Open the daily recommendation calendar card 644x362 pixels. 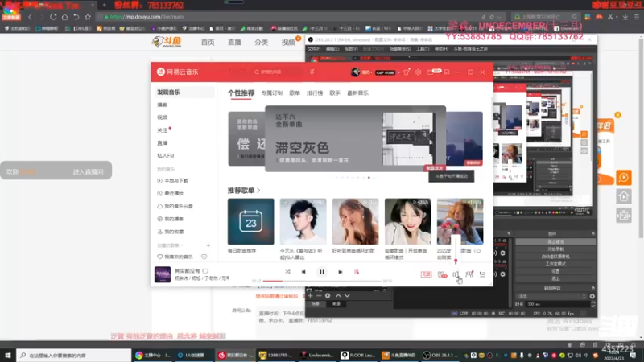(250, 222)
